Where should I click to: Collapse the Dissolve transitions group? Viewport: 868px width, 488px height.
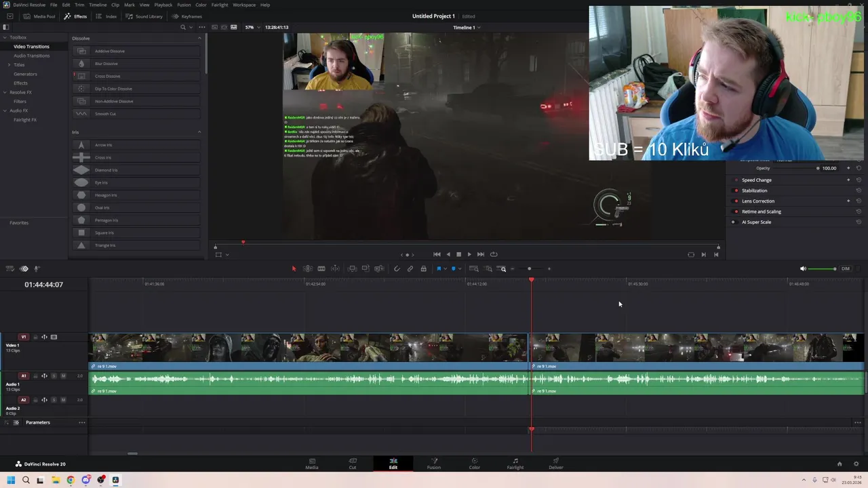point(199,38)
